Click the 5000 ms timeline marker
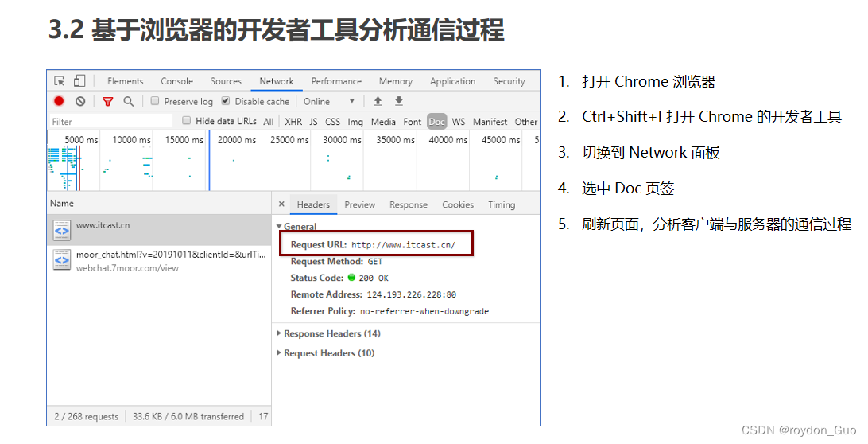The width and height of the screenshot is (868, 444). point(81,140)
